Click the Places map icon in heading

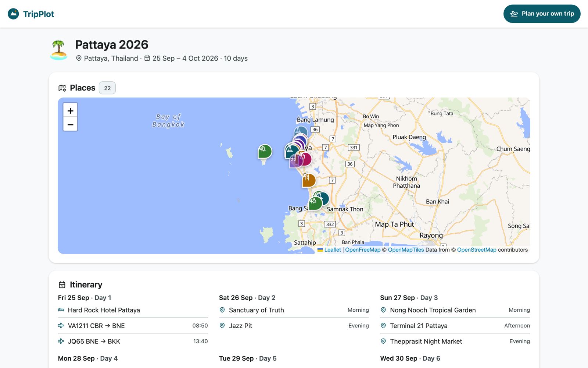pos(62,88)
